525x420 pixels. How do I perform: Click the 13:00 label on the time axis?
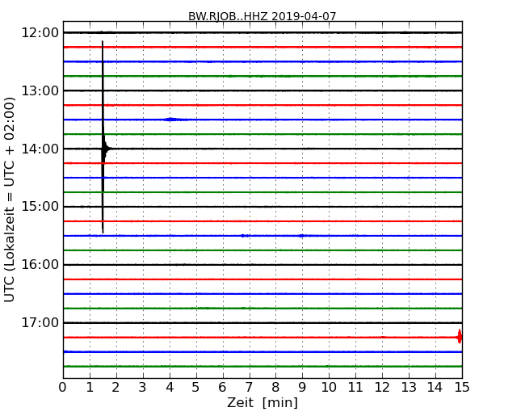coord(40,90)
